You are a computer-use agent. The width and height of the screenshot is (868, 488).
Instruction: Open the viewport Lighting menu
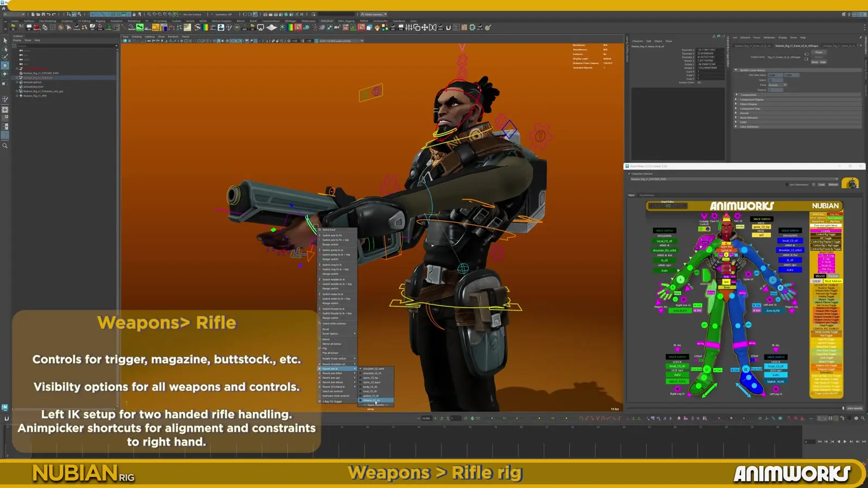coord(149,37)
